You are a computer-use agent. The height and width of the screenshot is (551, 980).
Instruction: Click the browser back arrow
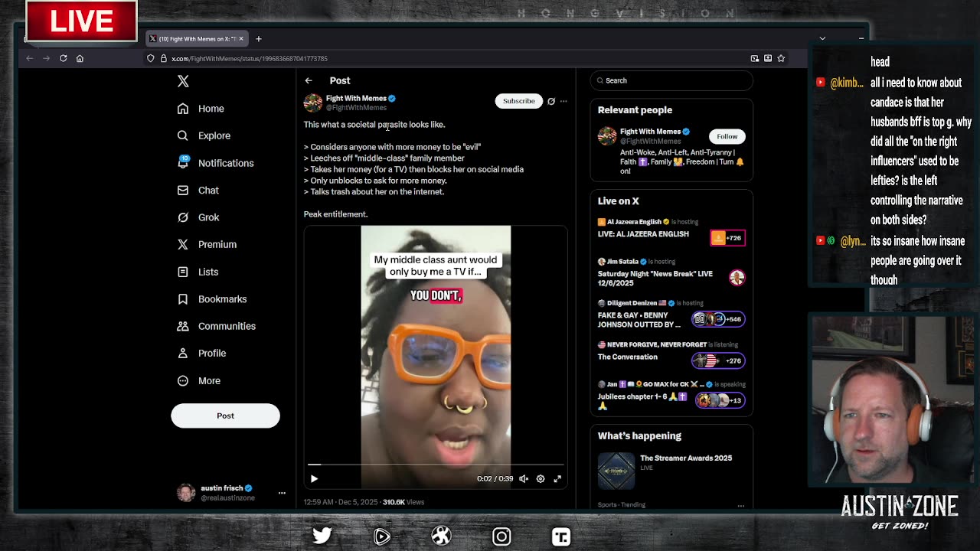point(30,58)
